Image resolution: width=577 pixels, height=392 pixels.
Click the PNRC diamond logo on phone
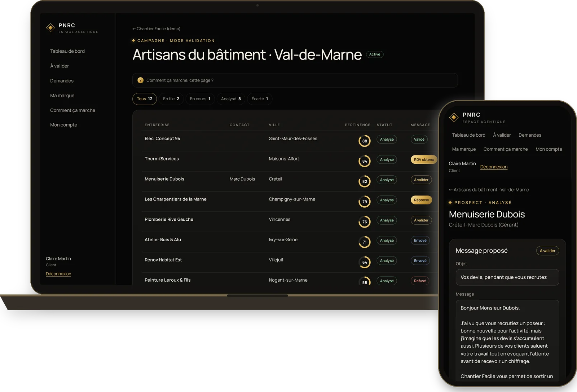(x=454, y=117)
